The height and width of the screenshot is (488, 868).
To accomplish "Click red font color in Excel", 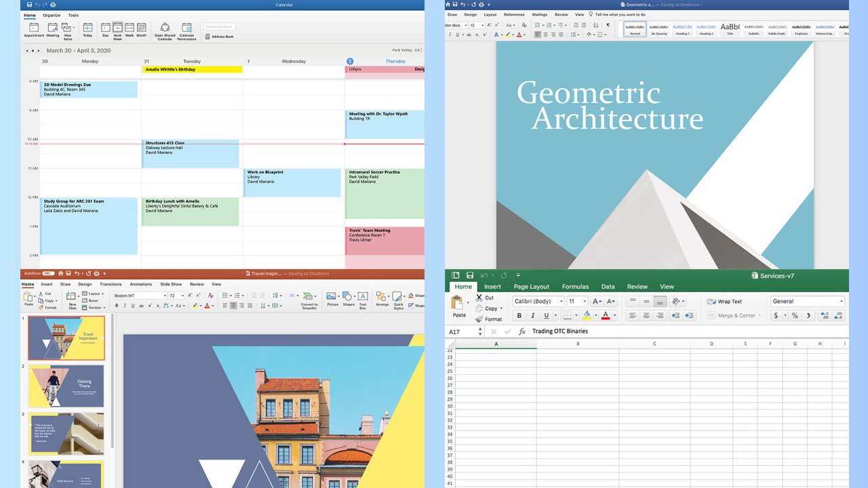I will pos(605,316).
